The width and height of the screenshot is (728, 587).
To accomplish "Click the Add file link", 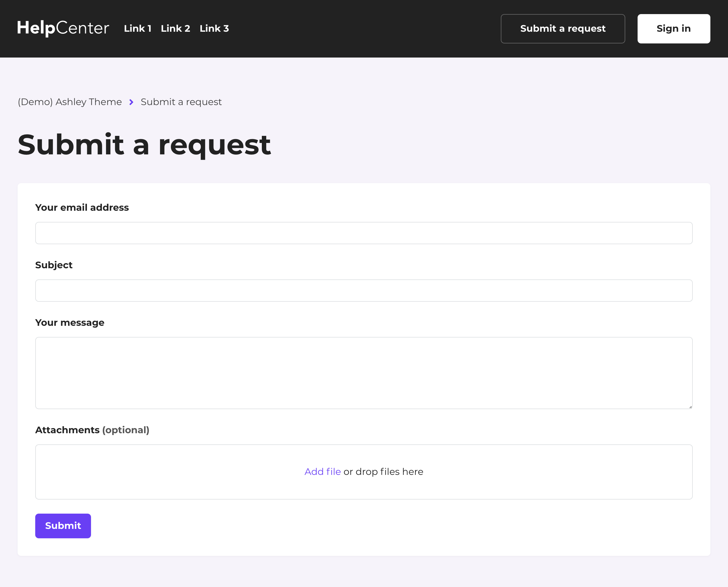I will click(x=322, y=472).
